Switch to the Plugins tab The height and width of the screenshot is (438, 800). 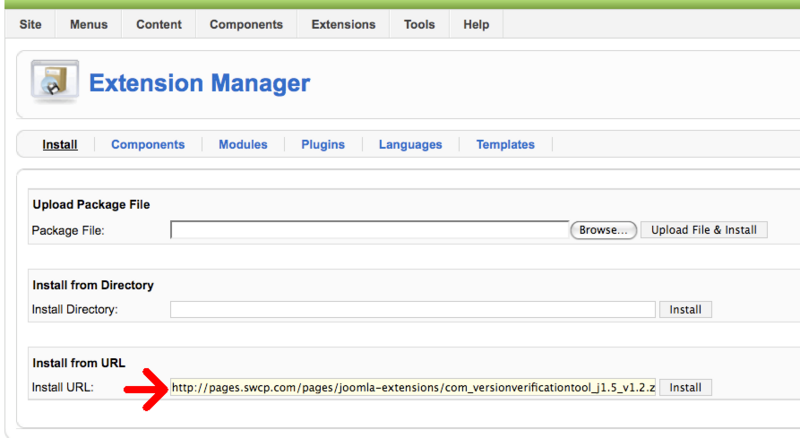(x=323, y=144)
